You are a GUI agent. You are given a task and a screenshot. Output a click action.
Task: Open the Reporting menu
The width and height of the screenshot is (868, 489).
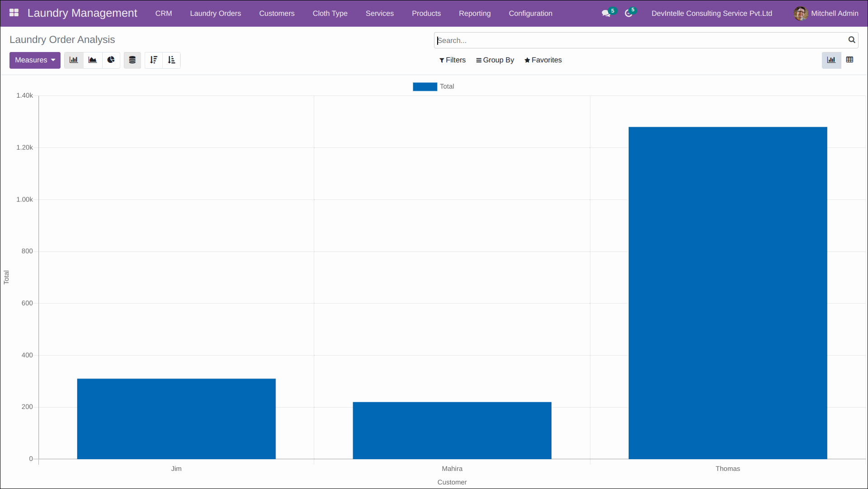475,13
